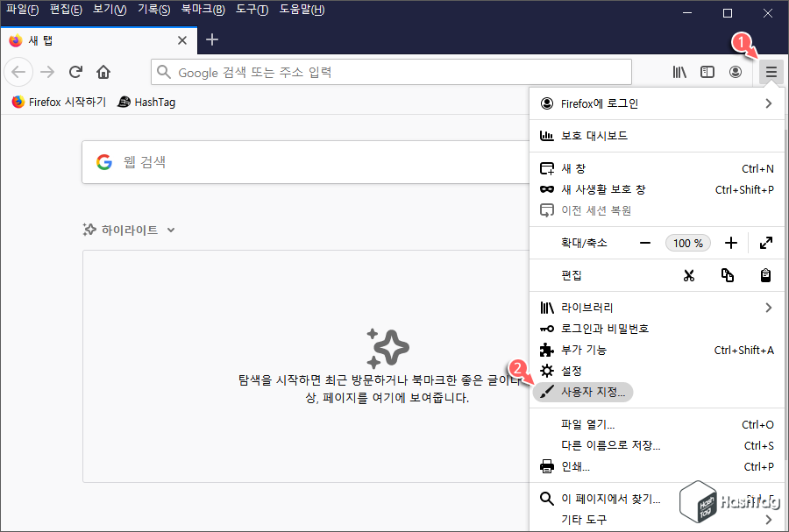The height and width of the screenshot is (532, 789).
Task: Click the Google icon in search box
Action: [x=104, y=161]
